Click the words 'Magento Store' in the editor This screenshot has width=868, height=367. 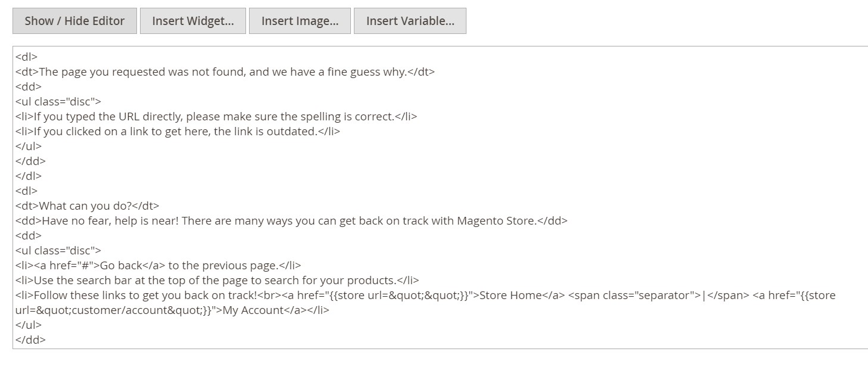[494, 221]
